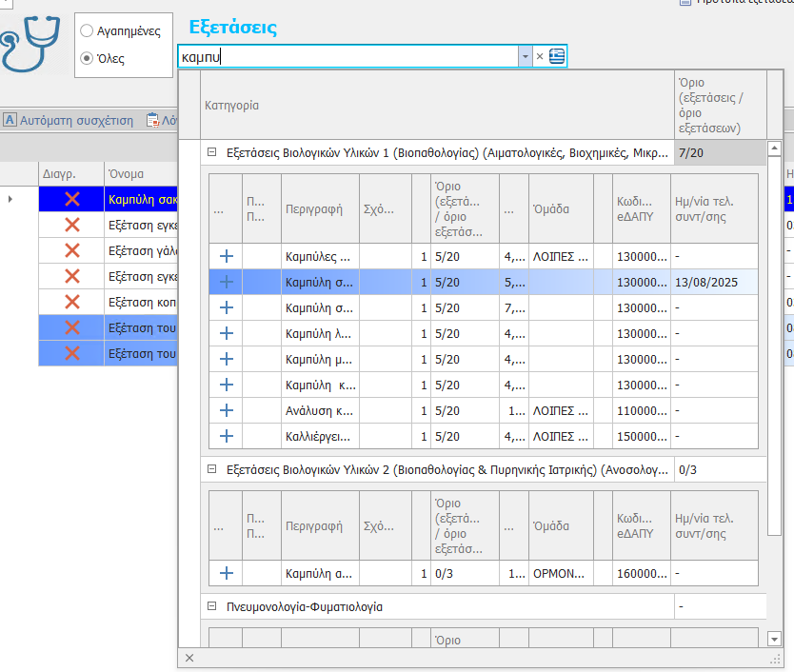Collapse the Εξετάσεις Βιολογικών Υλικών 2 group
Screen dimensions: 794x672
click(x=212, y=469)
